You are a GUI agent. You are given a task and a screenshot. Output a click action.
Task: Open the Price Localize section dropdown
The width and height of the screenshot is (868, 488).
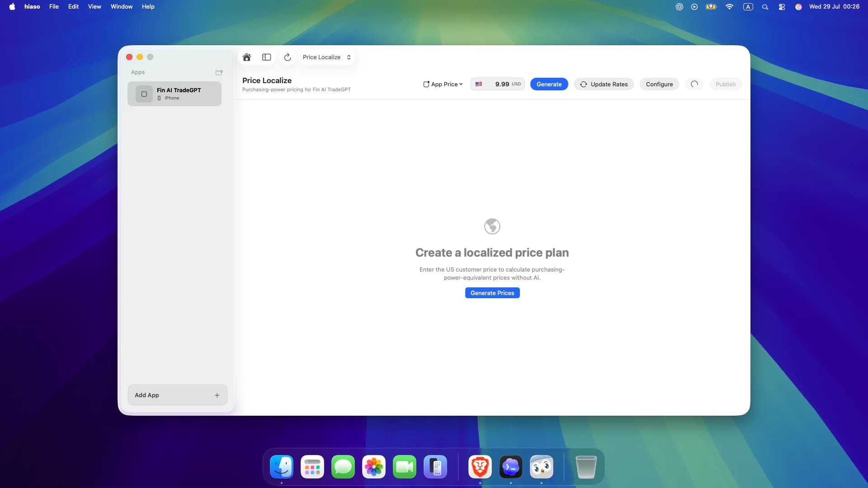click(326, 57)
